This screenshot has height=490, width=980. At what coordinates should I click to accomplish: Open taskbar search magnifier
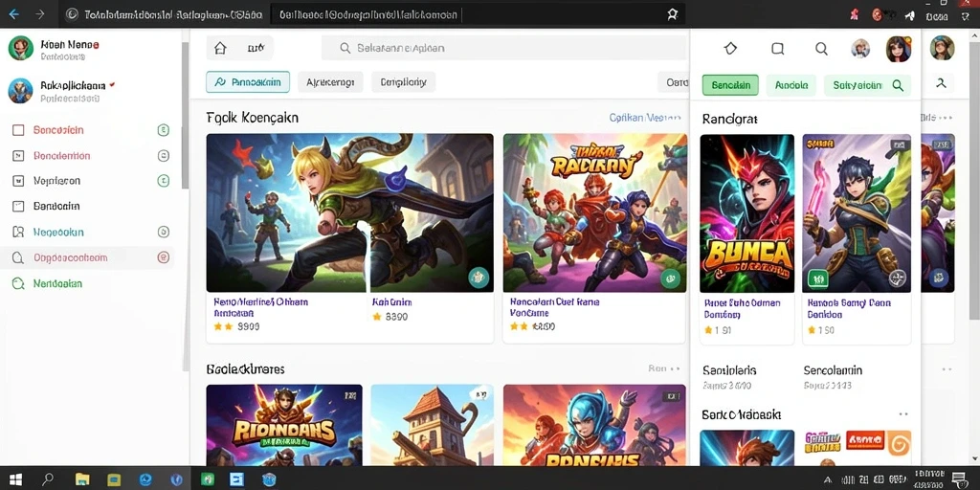tap(48, 479)
